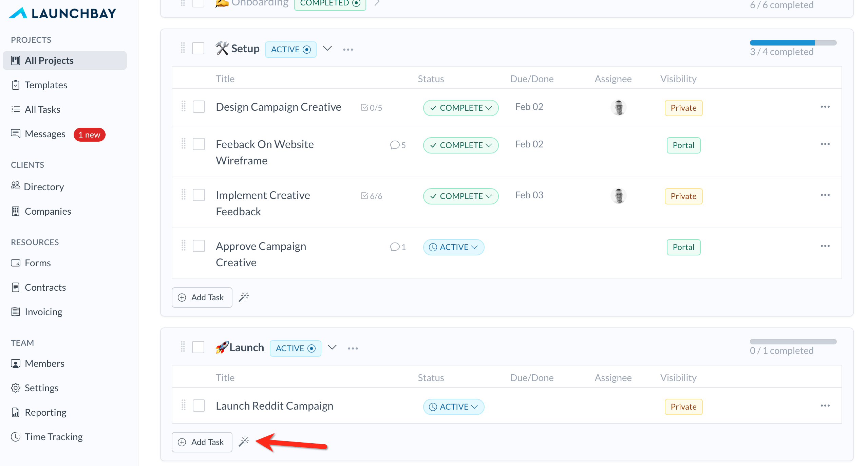Collapse the Setup section using its chevron

(327, 49)
